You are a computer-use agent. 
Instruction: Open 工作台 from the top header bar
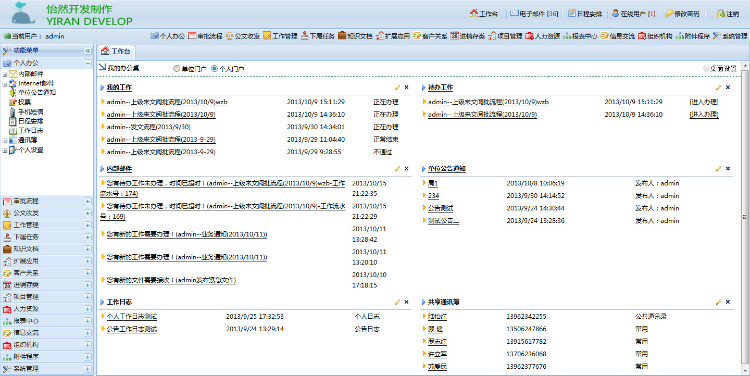click(484, 14)
